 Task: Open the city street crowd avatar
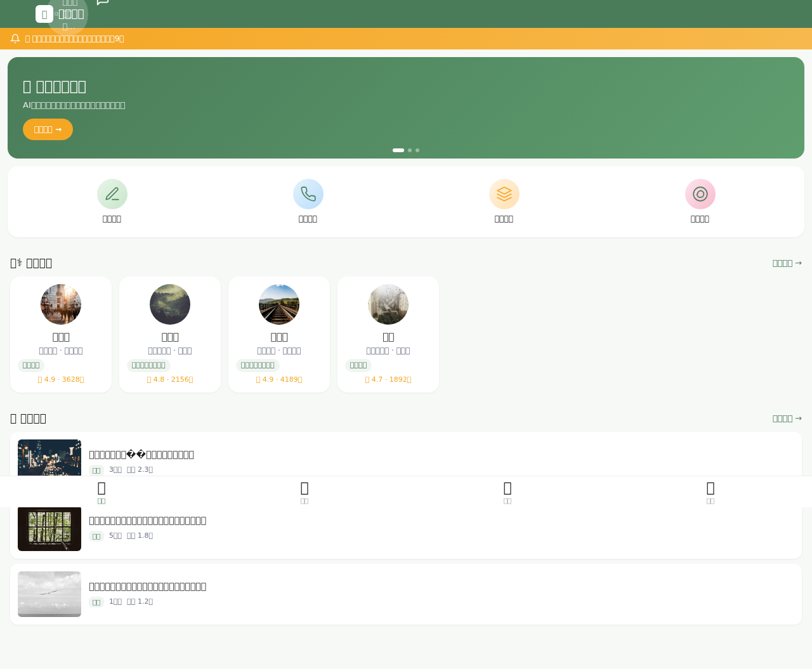coord(61,304)
